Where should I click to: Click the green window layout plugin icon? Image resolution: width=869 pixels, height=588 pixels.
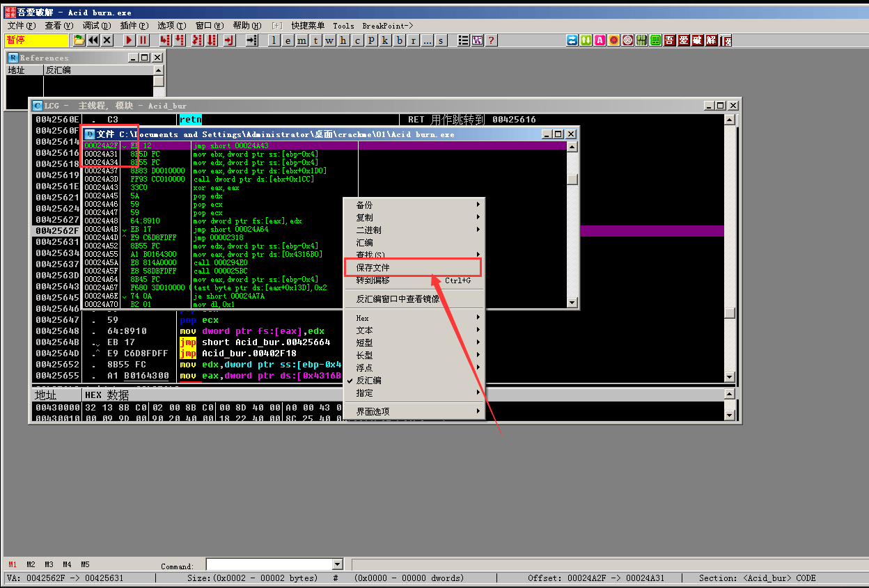[x=656, y=40]
